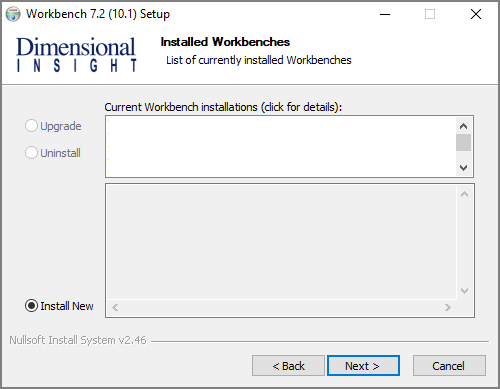
Task: Click the Workbench setup title bar icon
Action: [13, 14]
